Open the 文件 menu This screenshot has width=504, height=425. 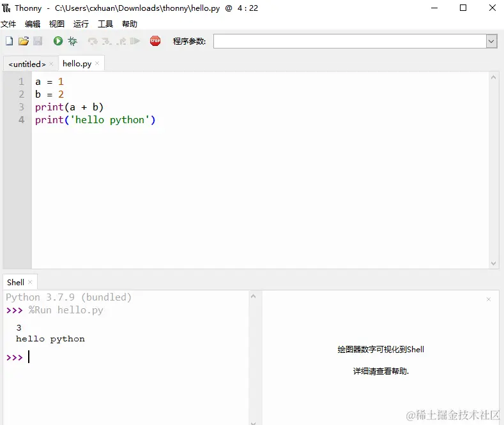[x=8, y=24]
